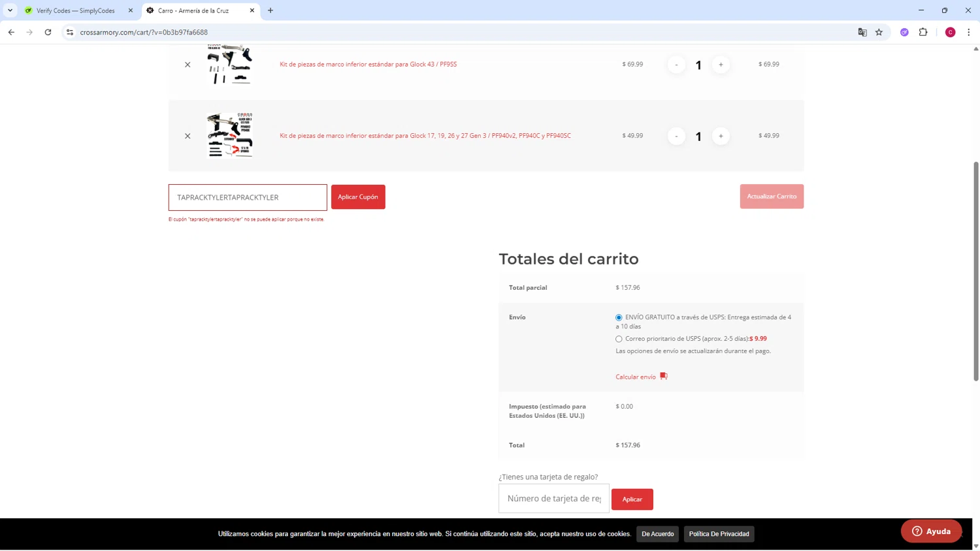980x551 pixels.
Task: Click the coupon does not exist error message
Action: click(246, 219)
